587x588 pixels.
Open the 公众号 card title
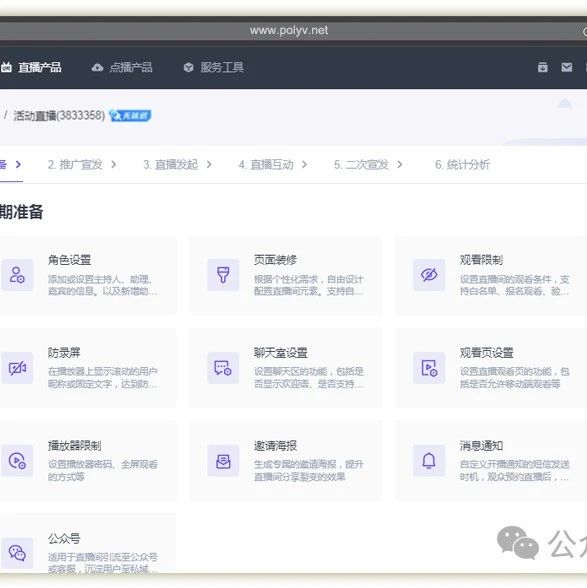[x=64, y=538]
